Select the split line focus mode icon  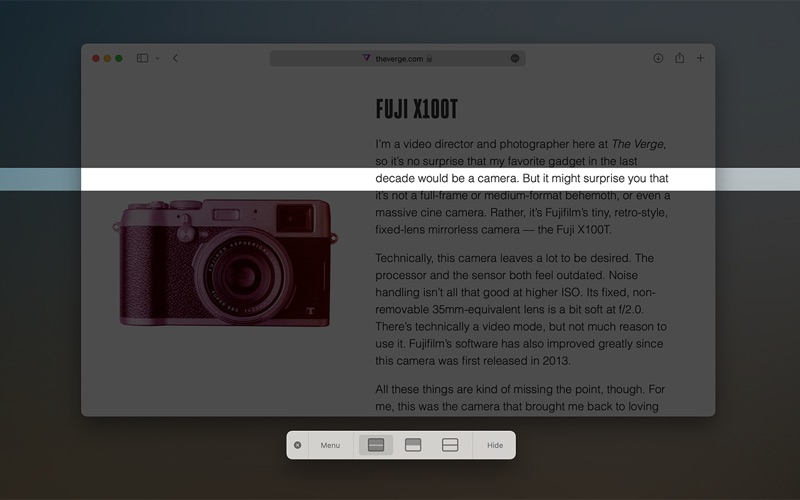(x=450, y=445)
